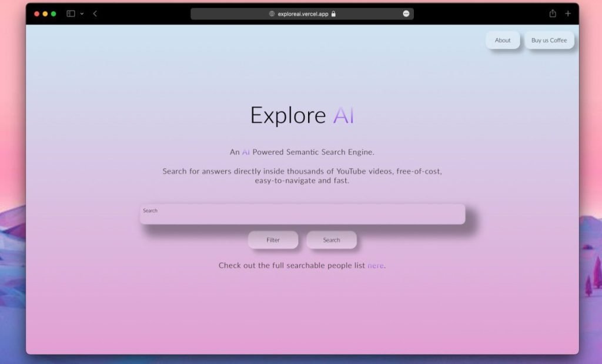Click the Explore AI page heading
Screen dimensions: 602x364
point(302,115)
